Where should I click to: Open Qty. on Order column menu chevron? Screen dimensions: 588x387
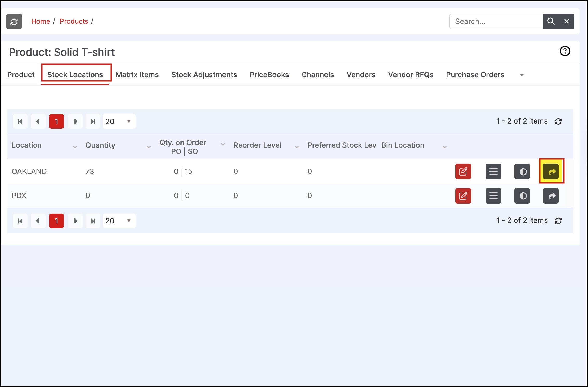223,144
